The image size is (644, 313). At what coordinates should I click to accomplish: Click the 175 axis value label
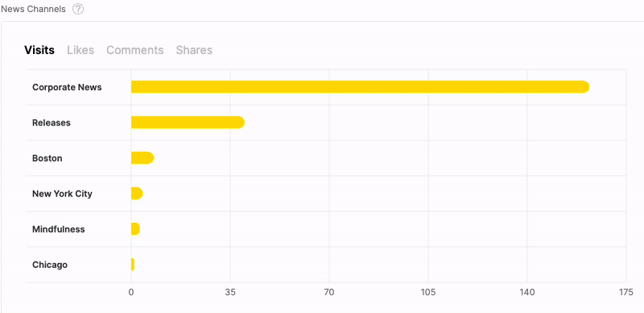[626, 292]
